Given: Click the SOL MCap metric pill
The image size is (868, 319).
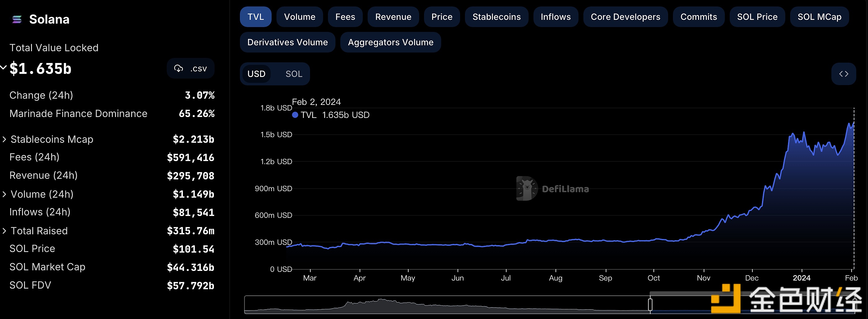Looking at the screenshot, I should click(819, 17).
